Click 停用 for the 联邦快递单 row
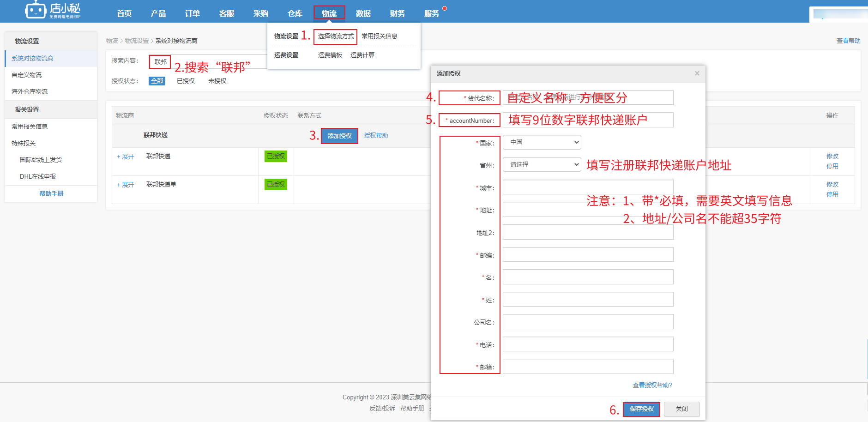Image resolution: width=868 pixels, height=422 pixels. coord(832,194)
